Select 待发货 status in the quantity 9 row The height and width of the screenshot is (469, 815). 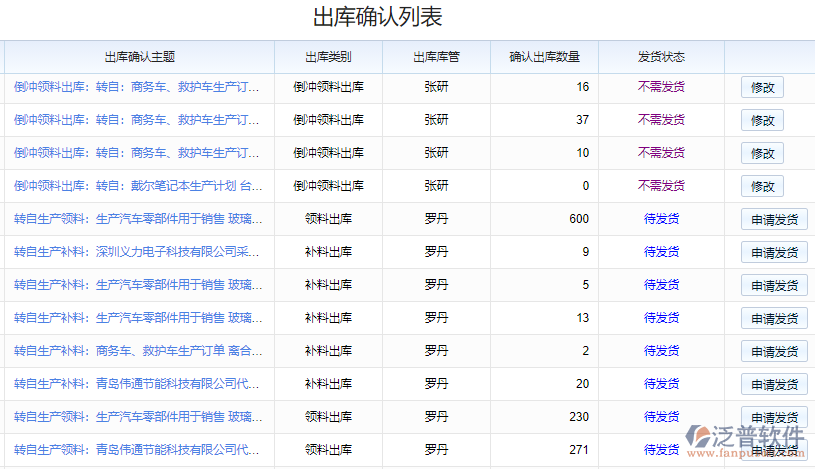click(661, 252)
